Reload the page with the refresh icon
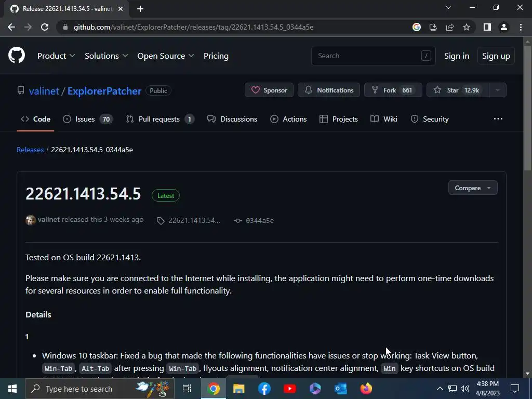Viewport: 532px width, 399px height. 45,27
